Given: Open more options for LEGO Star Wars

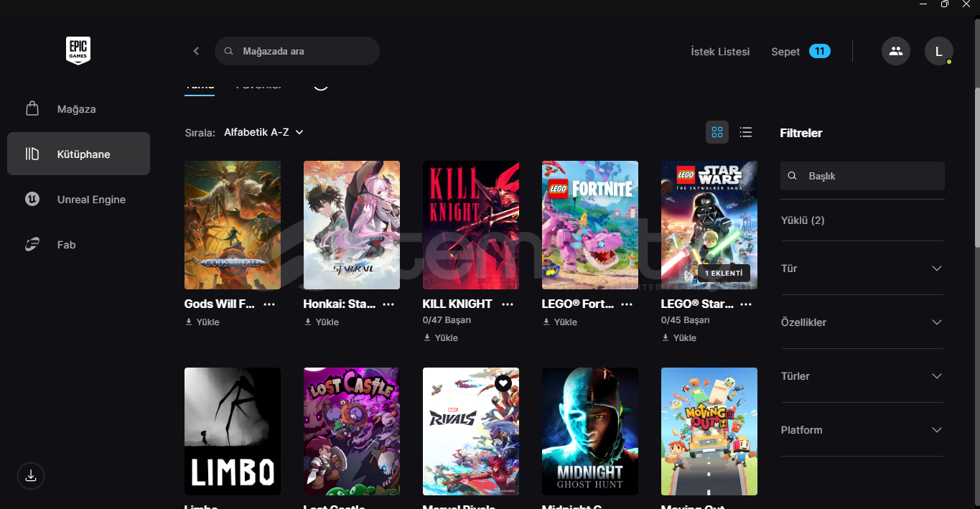Looking at the screenshot, I should click(x=746, y=304).
